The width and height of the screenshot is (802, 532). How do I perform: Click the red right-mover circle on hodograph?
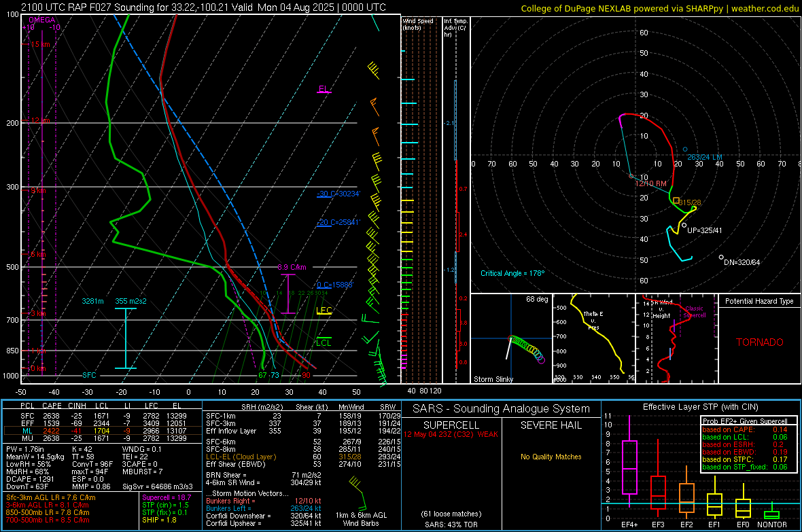click(x=631, y=176)
